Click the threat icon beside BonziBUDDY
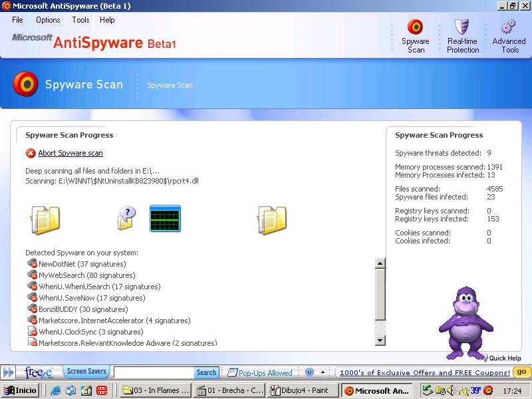Viewport: 532px width, 399px height. [x=32, y=309]
